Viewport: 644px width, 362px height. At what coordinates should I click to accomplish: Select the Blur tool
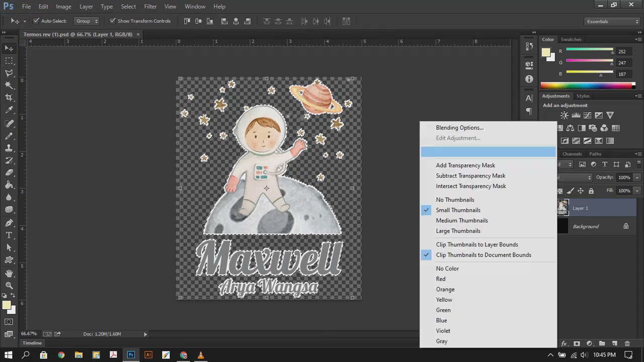click(9, 198)
